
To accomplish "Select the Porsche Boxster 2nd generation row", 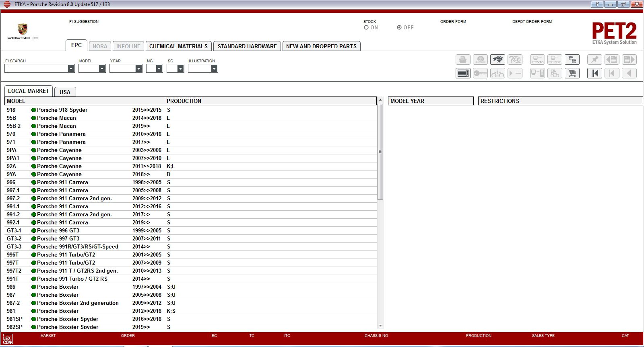I will click(x=191, y=303).
